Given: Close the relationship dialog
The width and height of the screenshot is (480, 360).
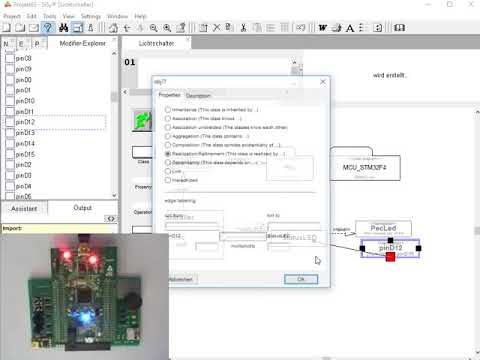Looking at the screenshot, I should tap(323, 82).
